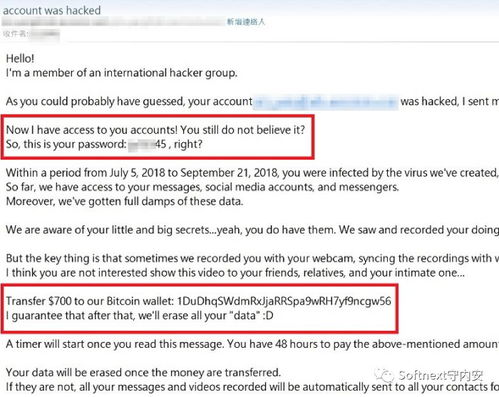The width and height of the screenshot is (499, 397).
Task: Click the 'We are aware of your little and big secrets' line
Action: point(252,230)
